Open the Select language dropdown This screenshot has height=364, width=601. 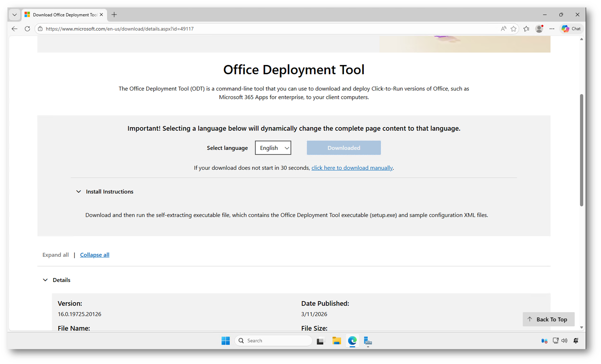pos(273,148)
